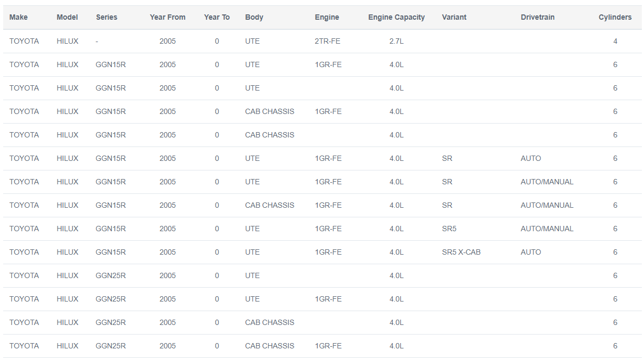Click 1GR-FE in the GGN25R CAB CHASSIS row
Image resolution: width=644 pixels, height=358 pixels.
click(x=328, y=346)
